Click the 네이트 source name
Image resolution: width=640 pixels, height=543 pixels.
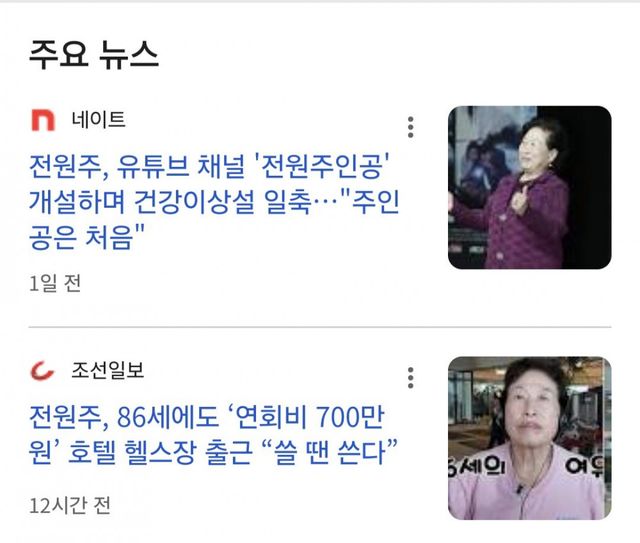pyautogui.click(x=98, y=120)
